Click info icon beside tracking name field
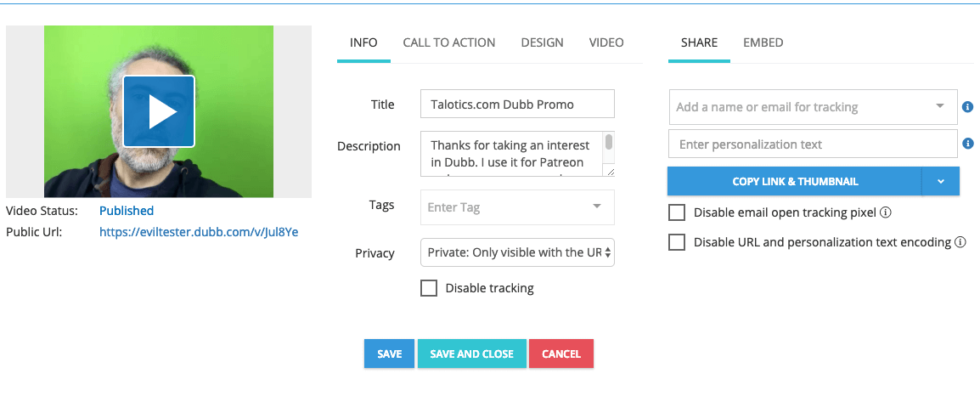The height and width of the screenshot is (413, 980). 967,107
